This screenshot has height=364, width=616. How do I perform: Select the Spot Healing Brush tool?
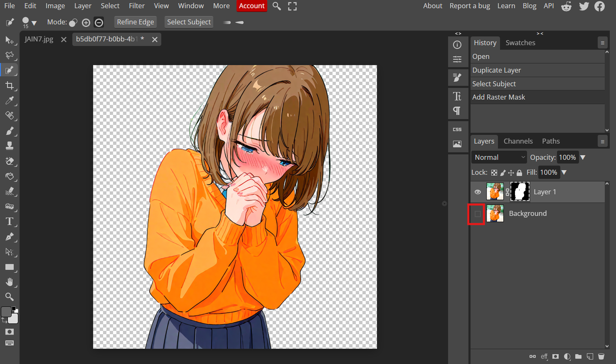9,115
